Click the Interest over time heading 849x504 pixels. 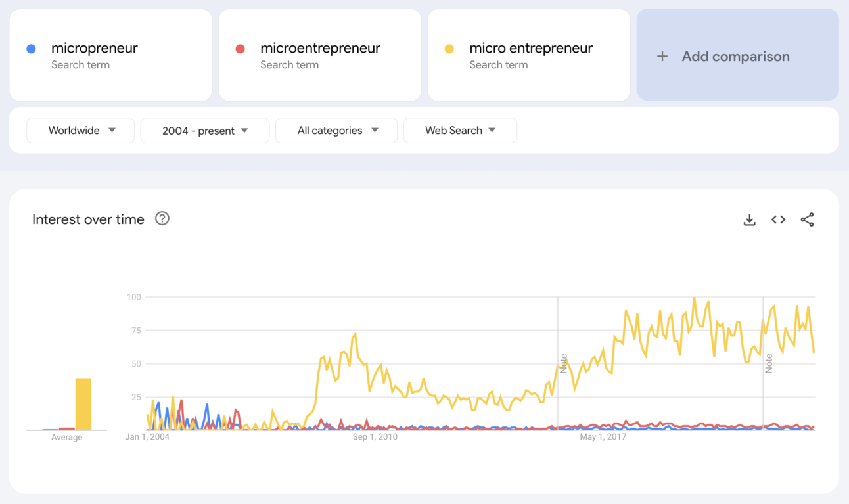(x=88, y=219)
